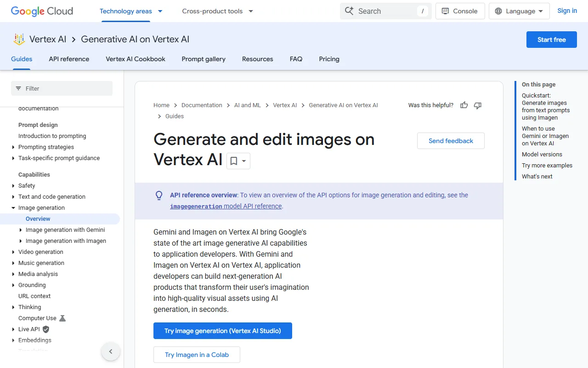
Task: Click the Computer Use beaker icon
Action: pyautogui.click(x=62, y=318)
